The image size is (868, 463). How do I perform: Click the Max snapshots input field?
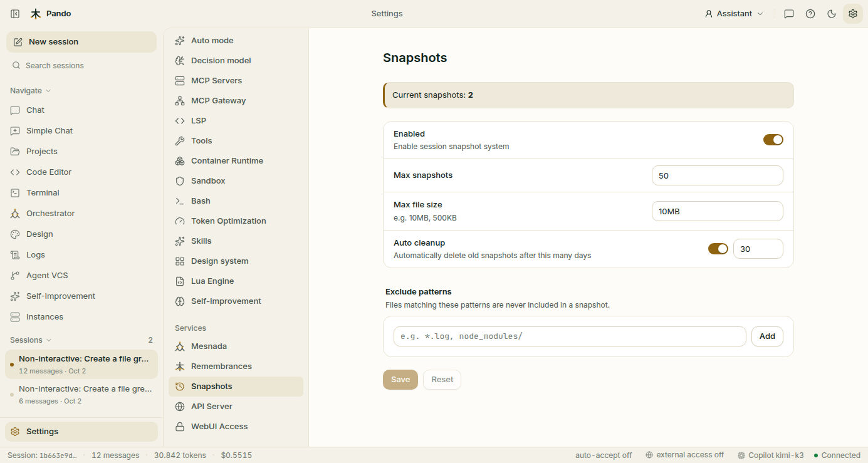(x=718, y=175)
